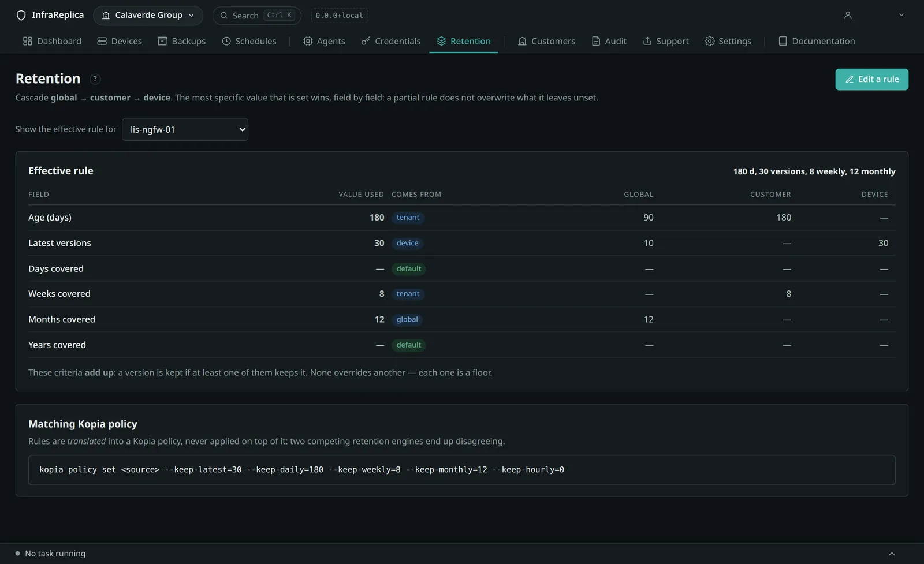924x564 pixels.
Task: Click the Devices server icon
Action: click(102, 41)
